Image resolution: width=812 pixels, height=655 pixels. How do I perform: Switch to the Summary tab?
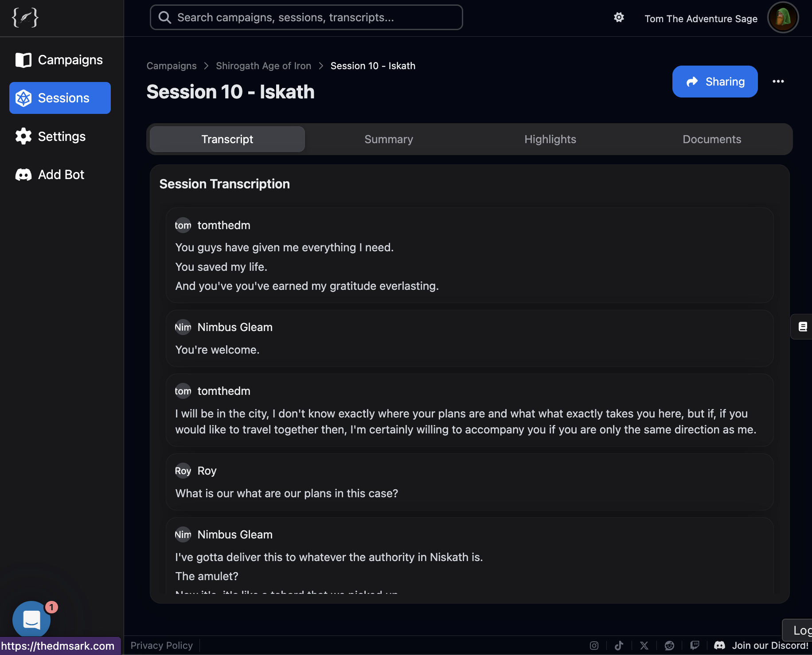pyautogui.click(x=388, y=139)
